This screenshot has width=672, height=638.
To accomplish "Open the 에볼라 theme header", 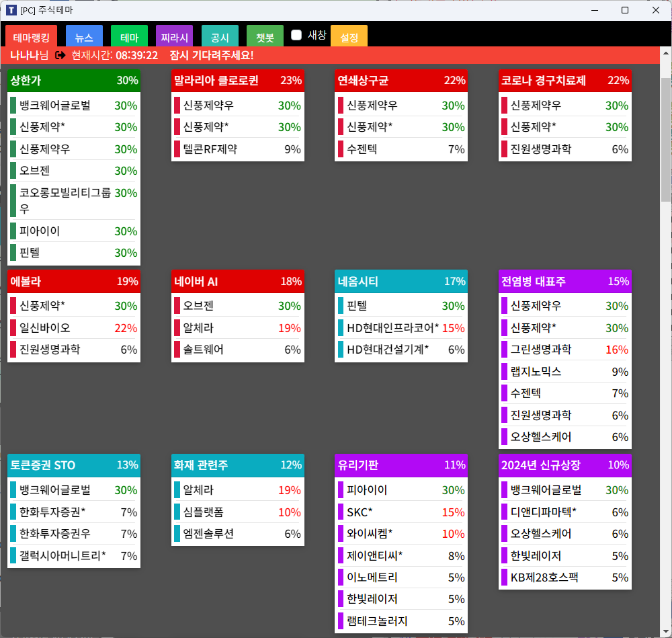I will [74, 281].
